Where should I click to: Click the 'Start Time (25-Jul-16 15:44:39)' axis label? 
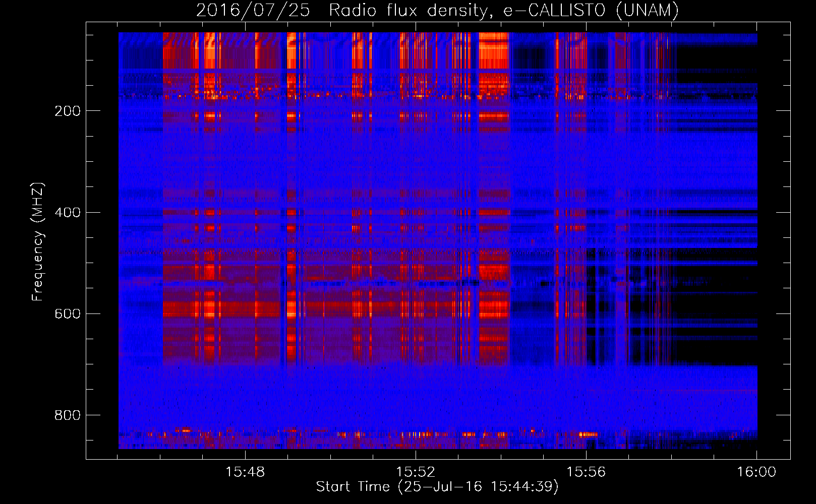[437, 487]
